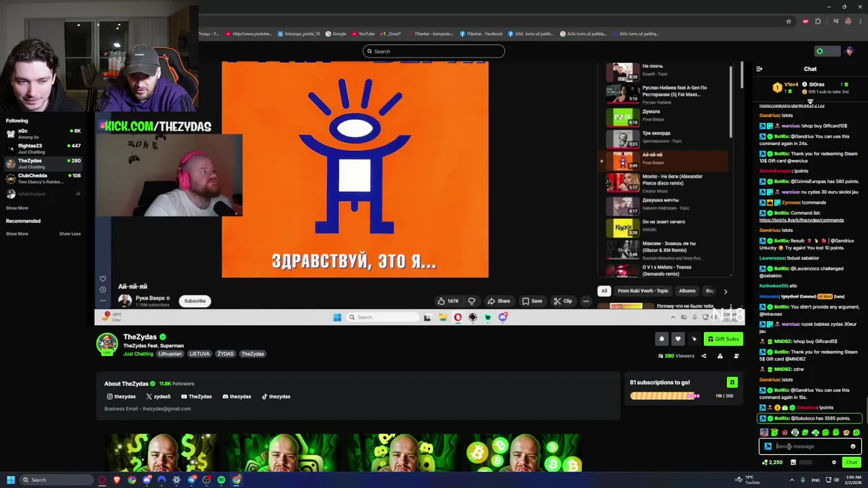Viewport: 868px width, 488px height.
Task: Click the LIETUVA tag
Action: 199,354
